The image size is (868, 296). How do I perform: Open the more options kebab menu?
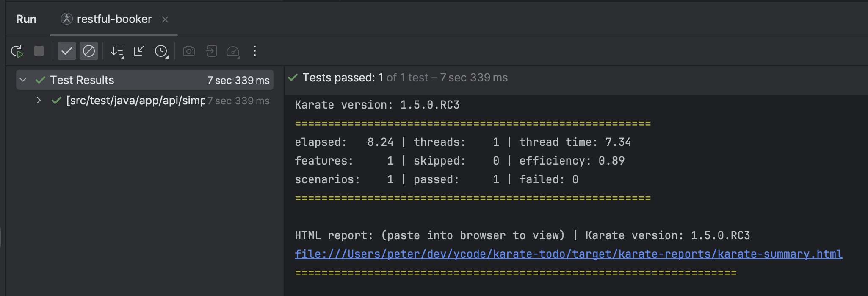[x=255, y=51]
